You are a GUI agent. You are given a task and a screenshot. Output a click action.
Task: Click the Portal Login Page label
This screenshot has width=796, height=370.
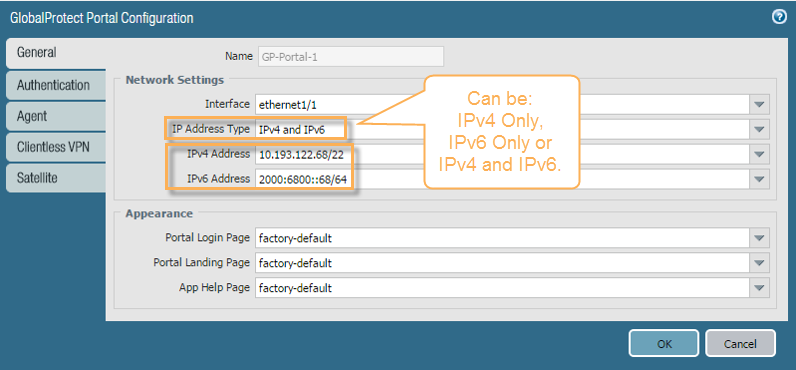click(x=207, y=237)
